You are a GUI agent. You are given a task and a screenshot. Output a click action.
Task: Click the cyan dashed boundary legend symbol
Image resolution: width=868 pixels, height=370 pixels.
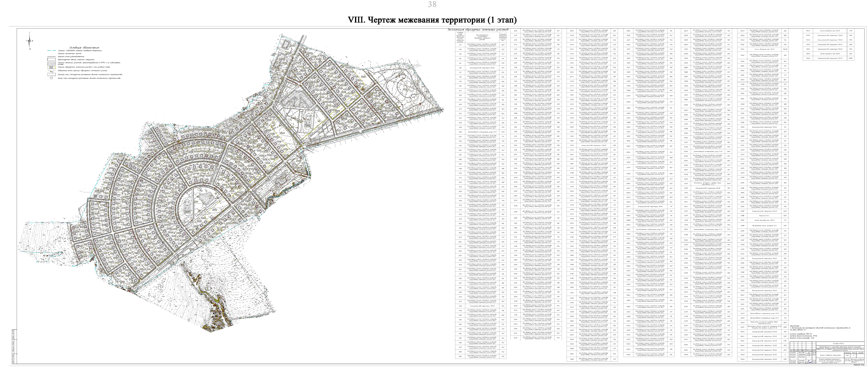[x=51, y=51]
